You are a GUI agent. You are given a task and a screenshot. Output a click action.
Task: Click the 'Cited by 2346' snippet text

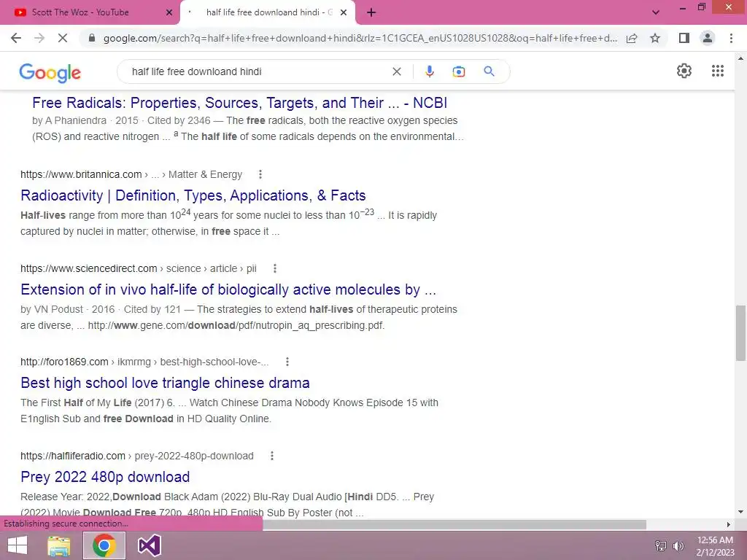179,120
